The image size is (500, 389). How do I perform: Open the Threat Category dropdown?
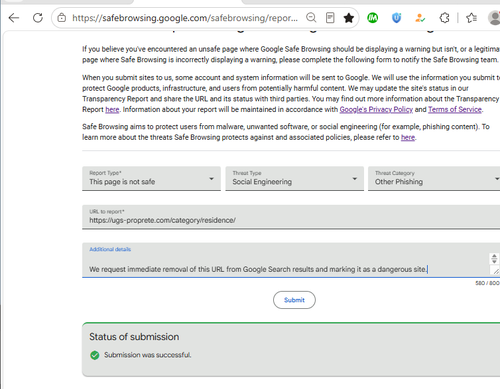(434, 178)
